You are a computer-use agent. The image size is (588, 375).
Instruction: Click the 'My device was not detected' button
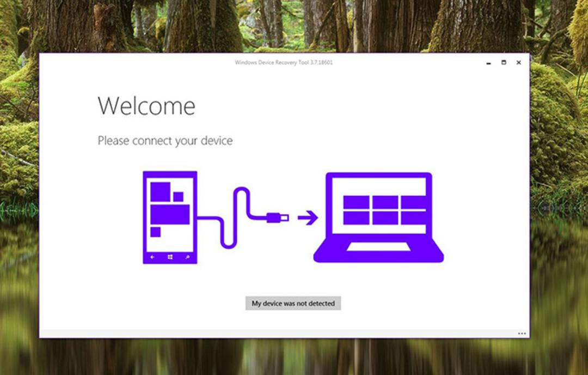coord(293,303)
